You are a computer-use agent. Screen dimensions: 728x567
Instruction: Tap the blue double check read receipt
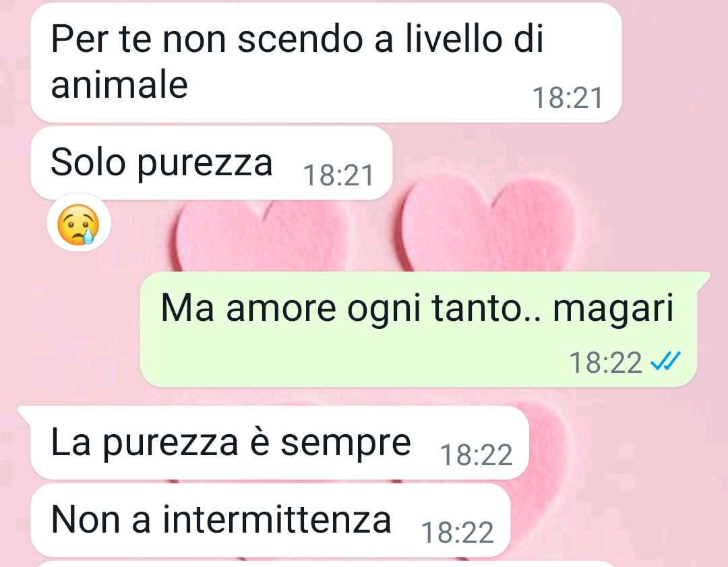[665, 361]
